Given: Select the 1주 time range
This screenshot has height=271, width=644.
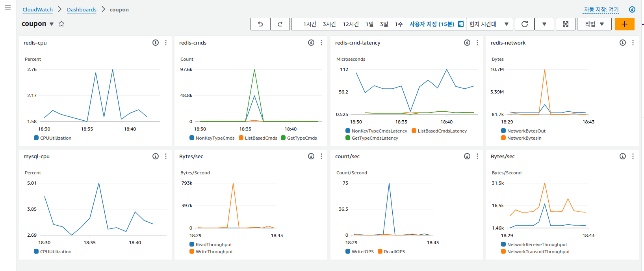Looking at the screenshot, I should tap(399, 24).
